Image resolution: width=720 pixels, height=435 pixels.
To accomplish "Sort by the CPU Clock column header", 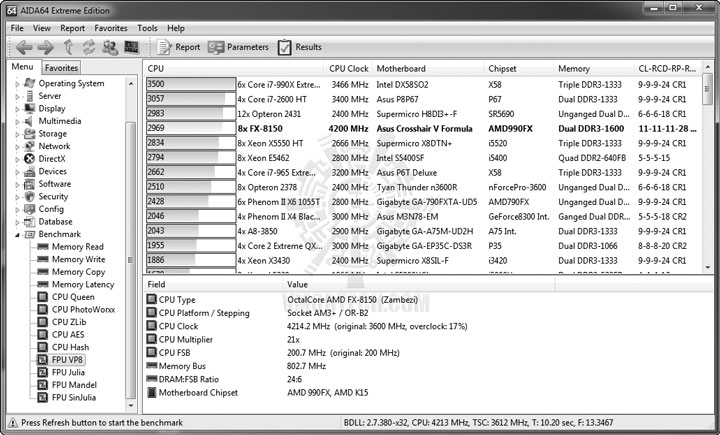I will 349,68.
